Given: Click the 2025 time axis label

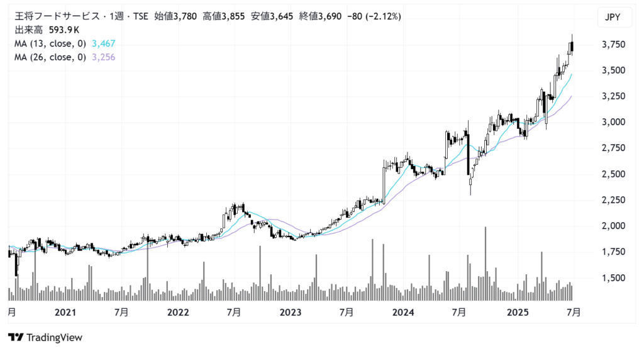Looking at the screenshot, I should point(518,313).
